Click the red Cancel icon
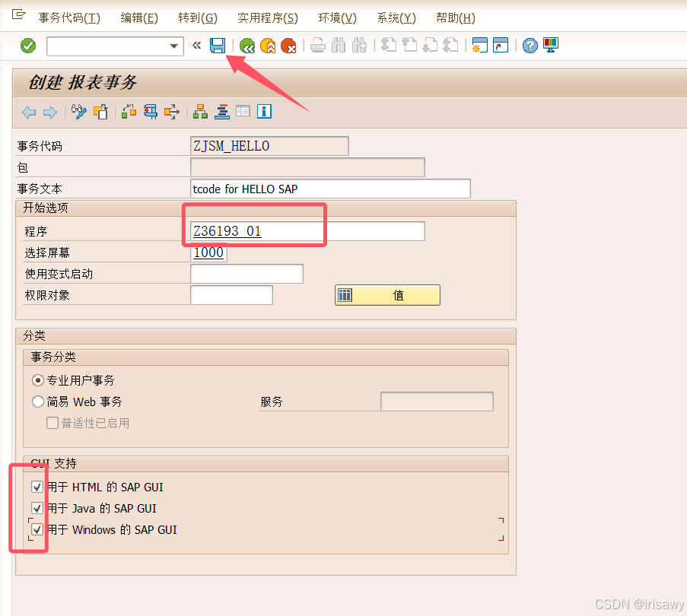 (289, 46)
